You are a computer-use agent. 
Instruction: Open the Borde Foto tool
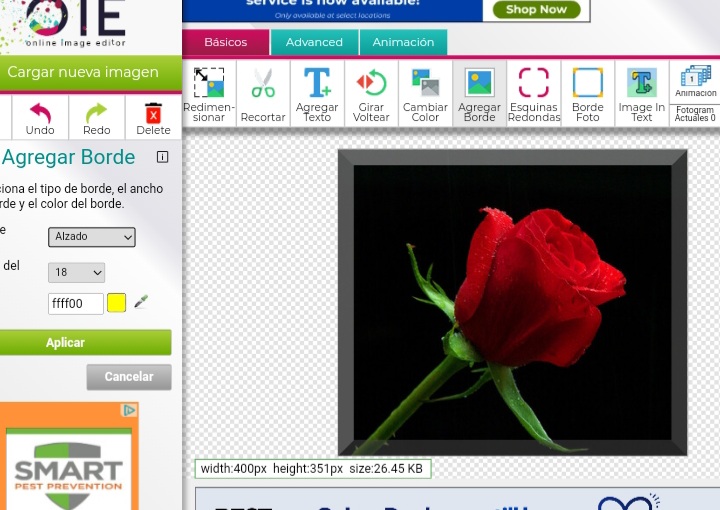tap(587, 93)
